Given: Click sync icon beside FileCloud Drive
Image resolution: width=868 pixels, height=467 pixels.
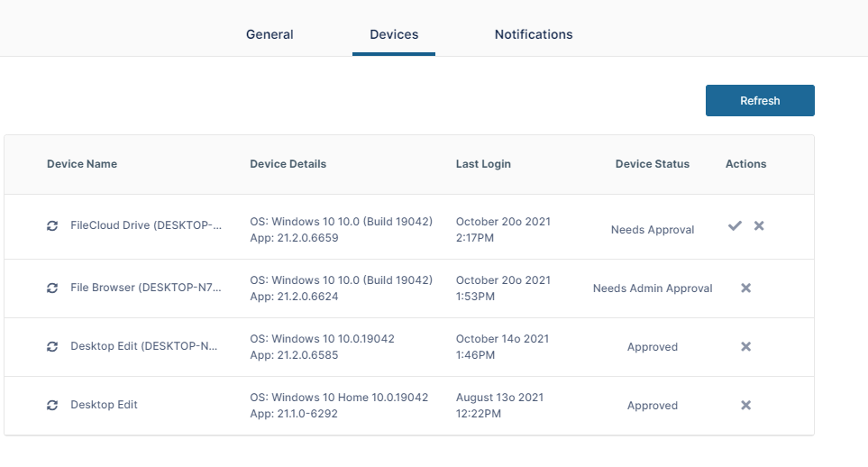Looking at the screenshot, I should click(52, 226).
